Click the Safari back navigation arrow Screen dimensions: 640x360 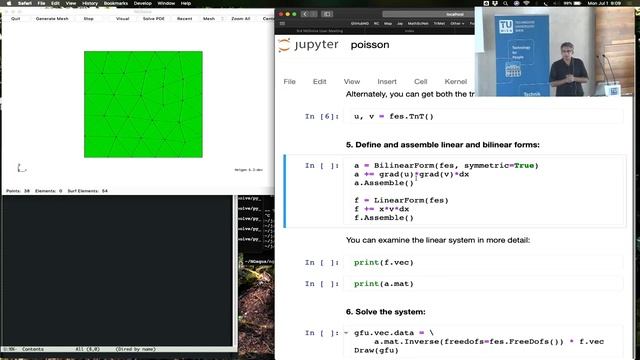click(305, 14)
